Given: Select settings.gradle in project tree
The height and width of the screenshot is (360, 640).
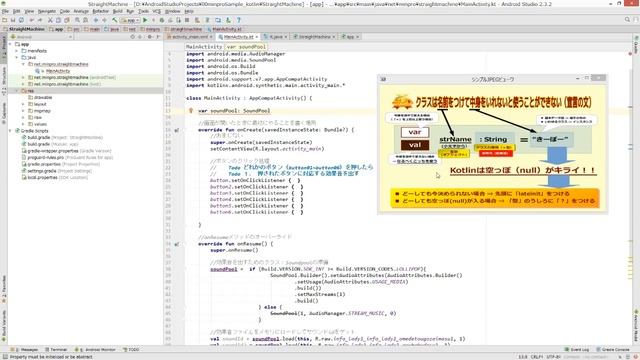Looking at the screenshot, I should (x=42, y=171).
